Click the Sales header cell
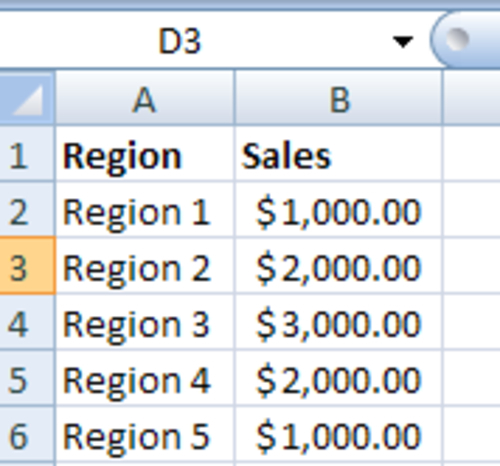This screenshot has width=500, height=466. [339, 155]
